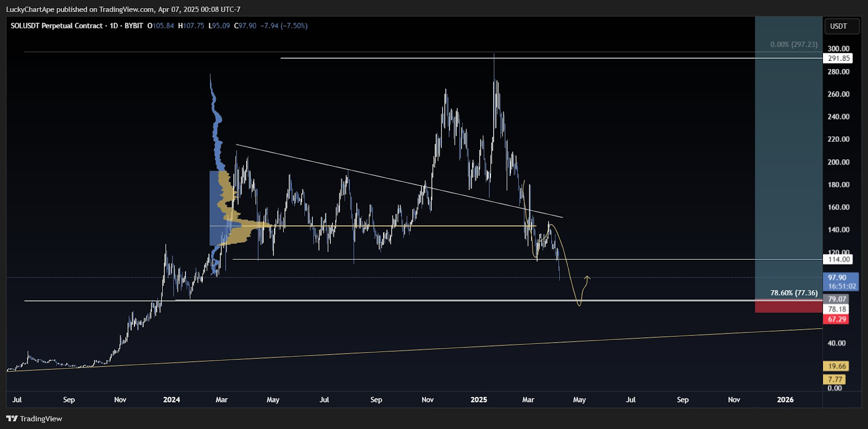Click the 79.07 price label
Screen dimensions: 868x429
point(837,299)
